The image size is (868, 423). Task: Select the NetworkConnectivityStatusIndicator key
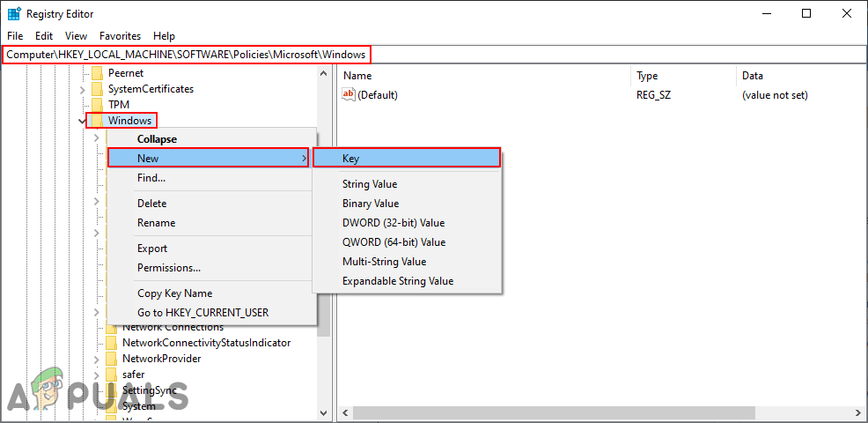pos(207,343)
